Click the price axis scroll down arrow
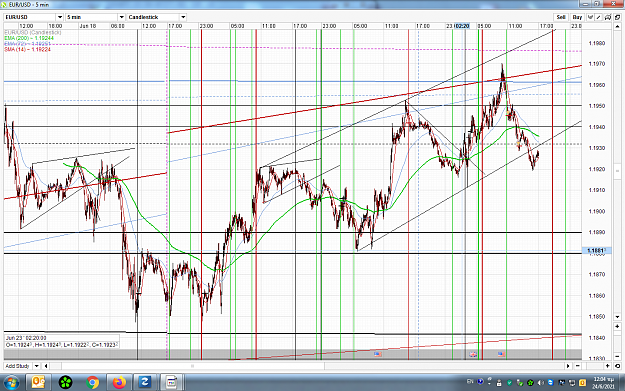 click(x=617, y=316)
